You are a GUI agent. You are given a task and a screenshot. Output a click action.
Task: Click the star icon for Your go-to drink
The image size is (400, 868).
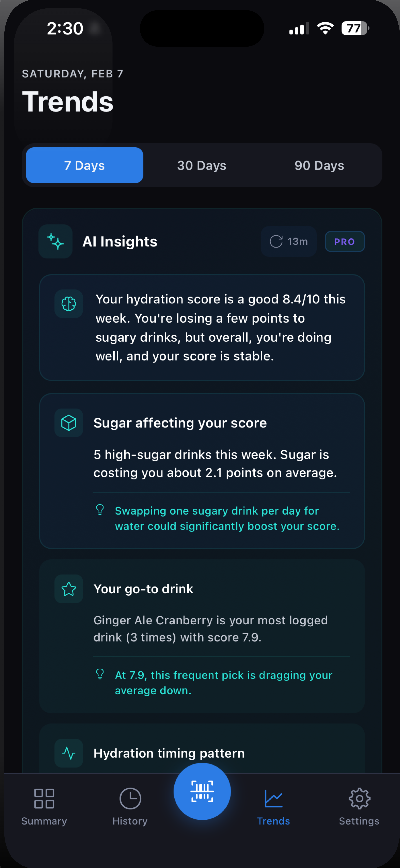(x=69, y=589)
